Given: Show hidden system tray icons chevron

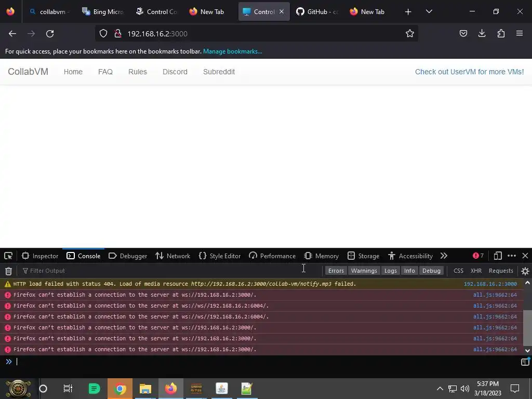Looking at the screenshot, I should click(440, 389).
